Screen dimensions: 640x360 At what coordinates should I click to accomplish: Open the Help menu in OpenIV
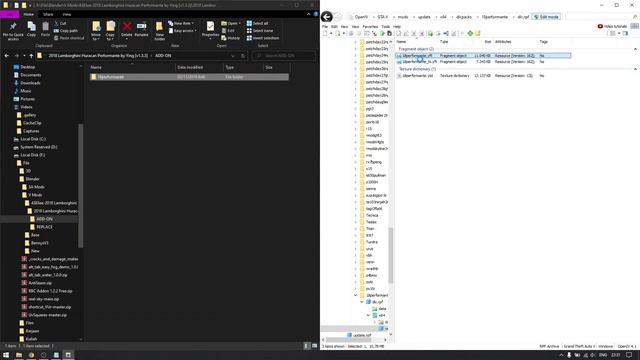click(397, 27)
